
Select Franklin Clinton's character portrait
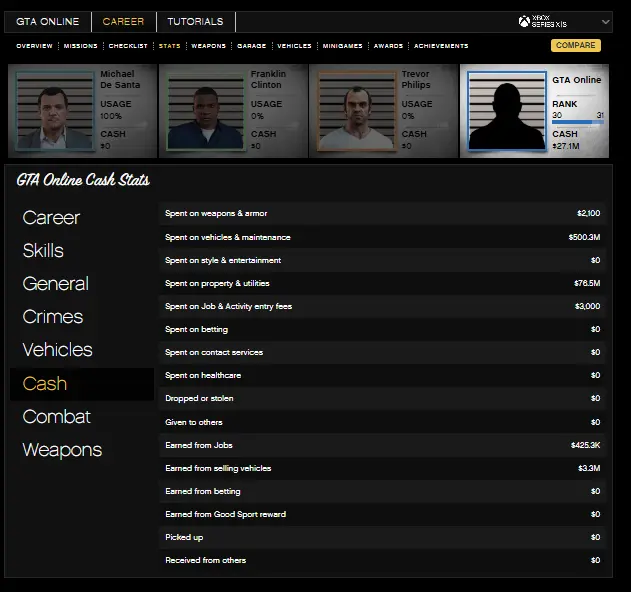(205, 112)
